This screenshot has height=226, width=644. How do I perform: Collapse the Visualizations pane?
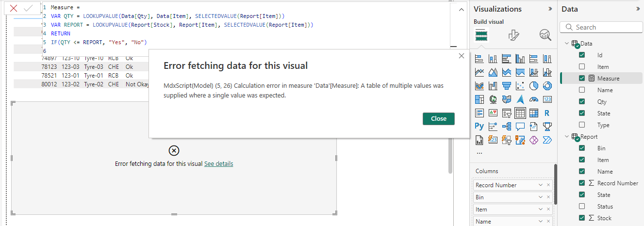pos(550,9)
